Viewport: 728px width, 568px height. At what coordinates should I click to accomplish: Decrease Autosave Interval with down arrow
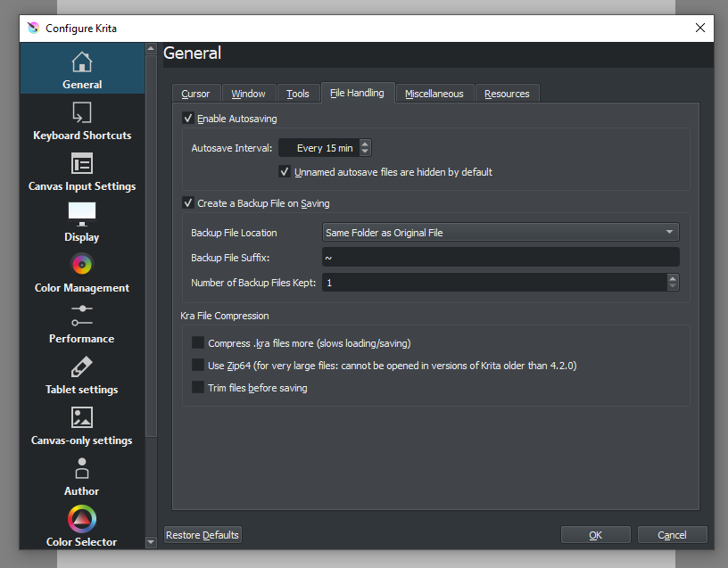365,152
